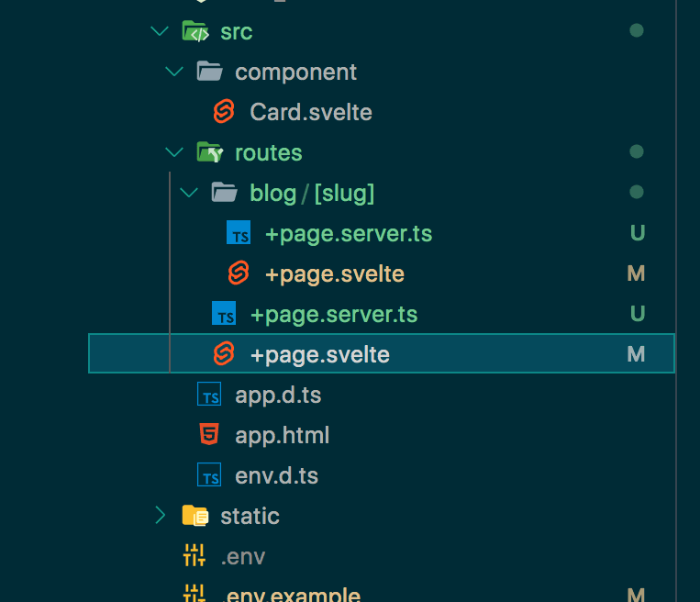Click the Svelte icon beside Card.svelte
Image resolution: width=700 pixels, height=602 pixels.
[x=224, y=112]
